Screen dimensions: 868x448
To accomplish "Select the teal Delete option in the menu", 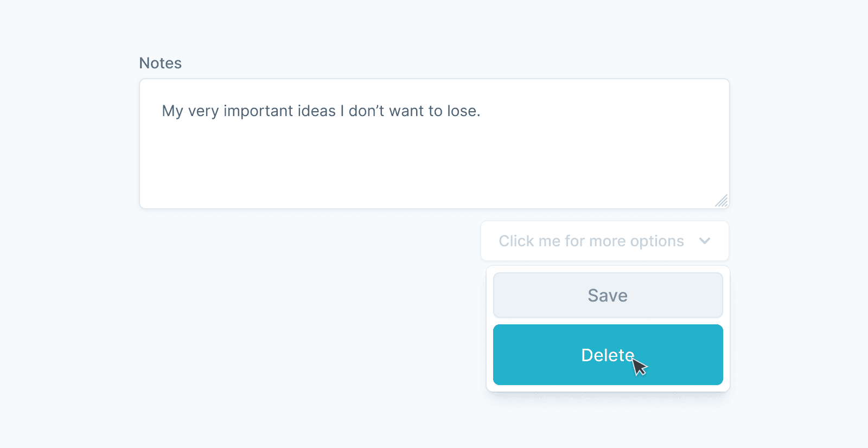I will [x=607, y=355].
